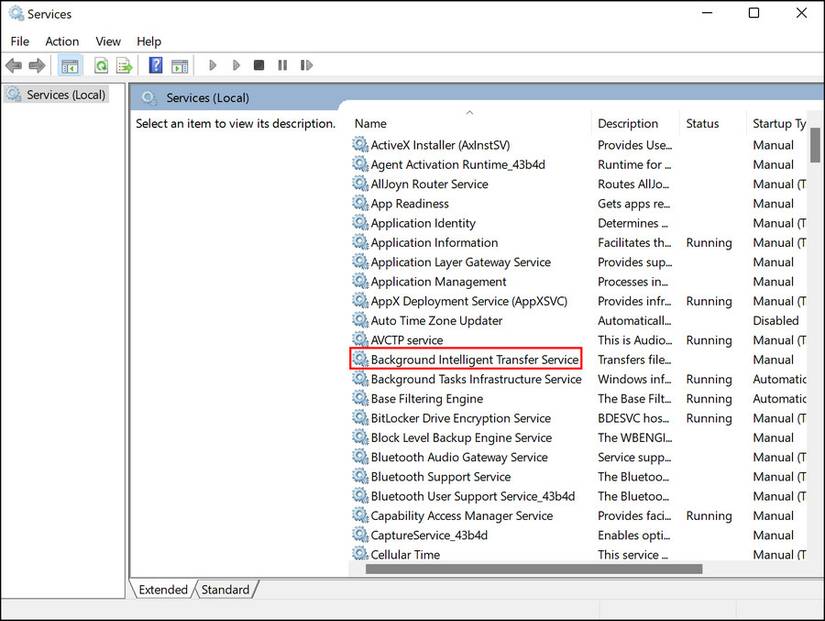Sort by the Name column header
Viewport: 825px width, 621px height.
[470, 124]
